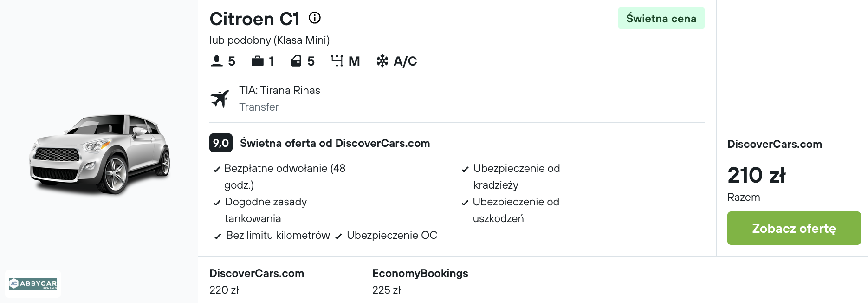Click the air conditioning snowflake icon

point(382,61)
